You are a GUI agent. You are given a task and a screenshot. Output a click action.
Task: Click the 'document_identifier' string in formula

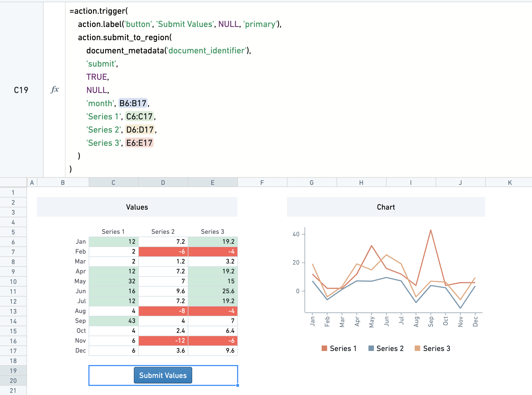click(207, 51)
